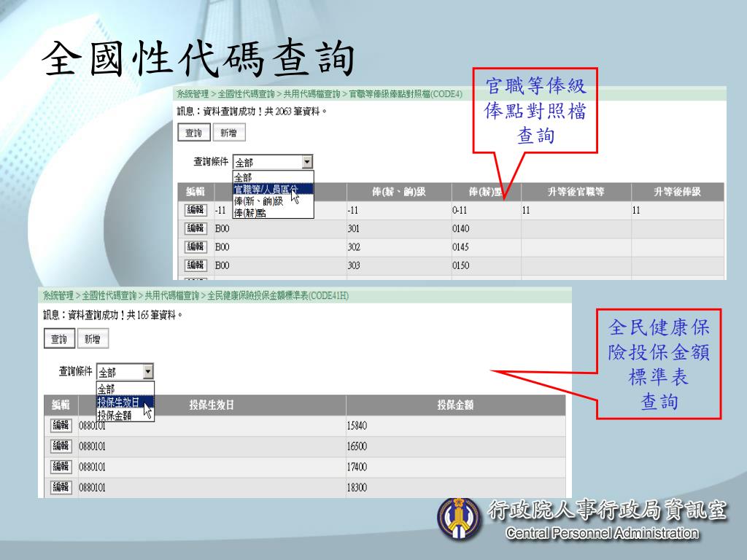
Task: Click 查詢 button in the CODE41H panel
Action: pos(59,339)
